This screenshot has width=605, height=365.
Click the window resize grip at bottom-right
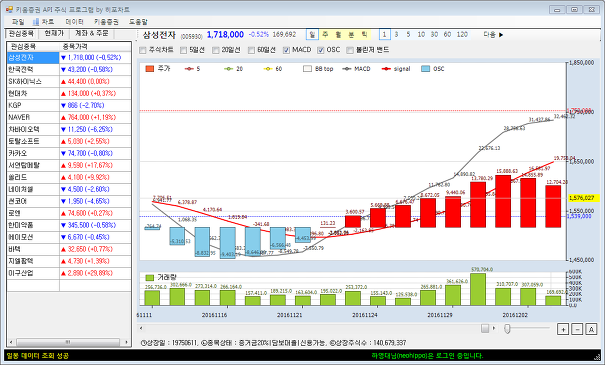tap(597, 357)
